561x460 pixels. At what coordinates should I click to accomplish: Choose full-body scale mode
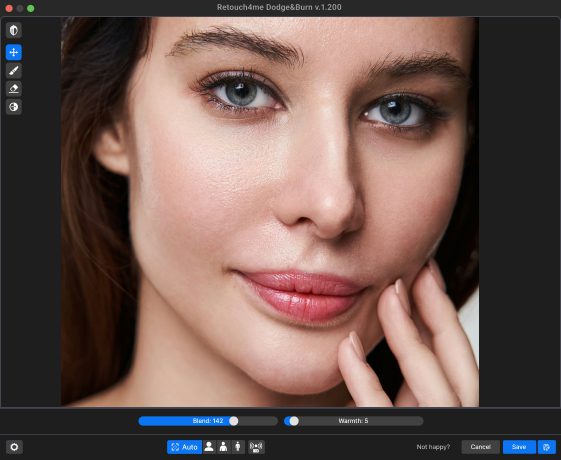point(238,447)
